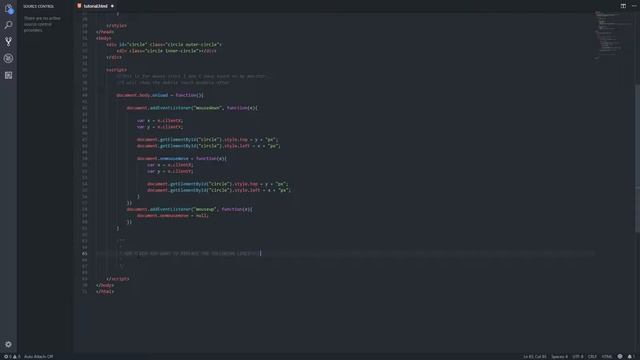Place cursor on the opening script tag line

pos(116,70)
